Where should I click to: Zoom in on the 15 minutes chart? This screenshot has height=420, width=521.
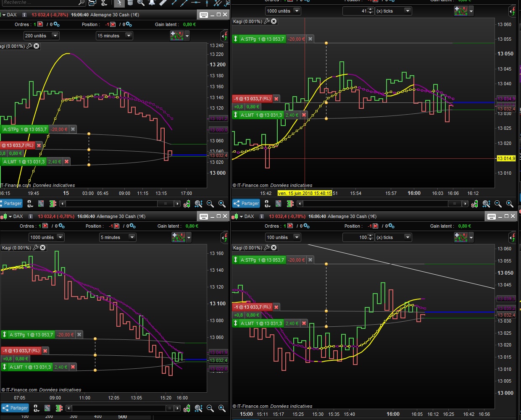click(222, 204)
